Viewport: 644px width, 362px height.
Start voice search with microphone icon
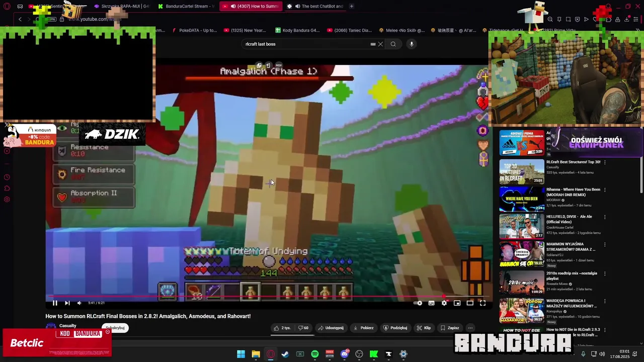point(412,44)
